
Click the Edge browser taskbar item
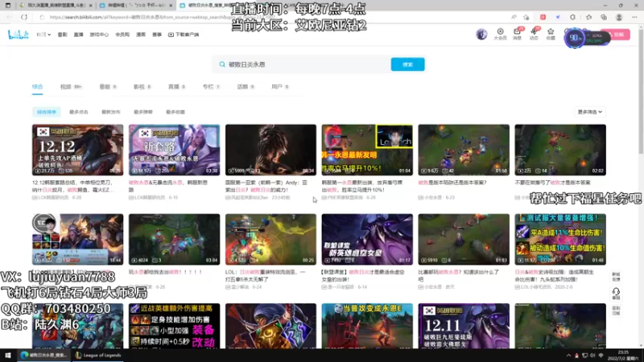click(x=43, y=356)
